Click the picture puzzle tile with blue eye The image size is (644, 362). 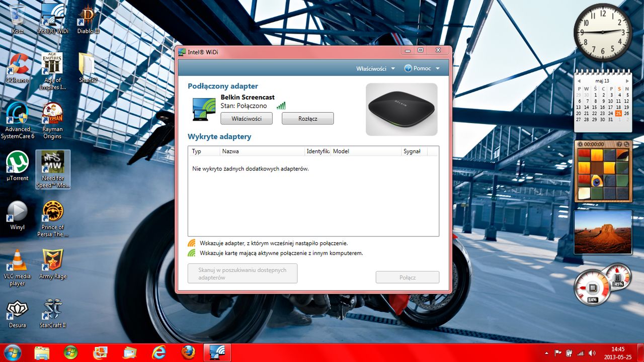click(x=597, y=180)
